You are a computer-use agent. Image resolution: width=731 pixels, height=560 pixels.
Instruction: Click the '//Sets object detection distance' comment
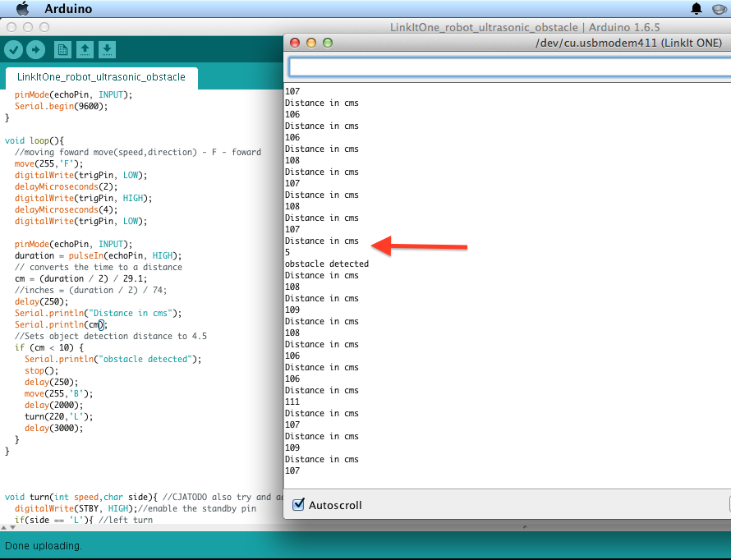click(111, 336)
